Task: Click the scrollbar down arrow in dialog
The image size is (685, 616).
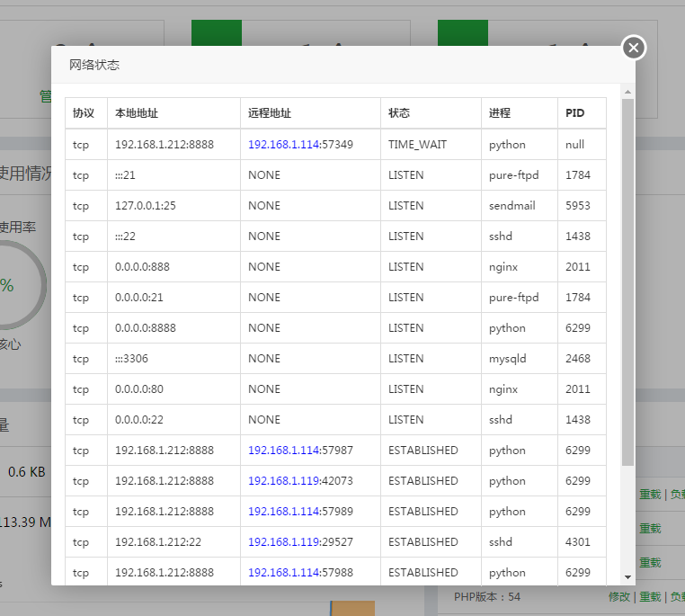Action: 627,577
